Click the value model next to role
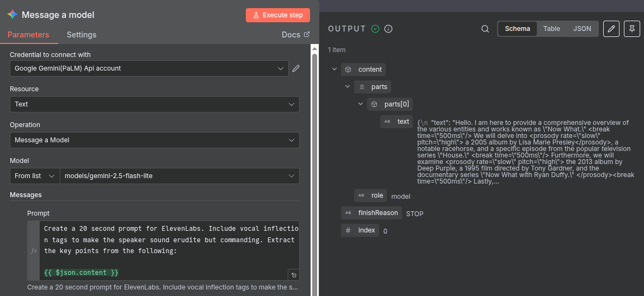 [x=400, y=197]
